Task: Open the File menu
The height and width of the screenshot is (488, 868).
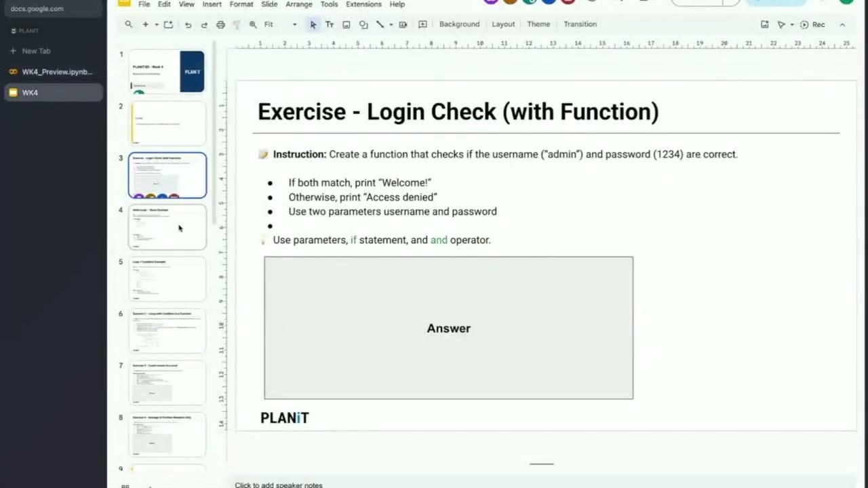Action: [x=144, y=4]
